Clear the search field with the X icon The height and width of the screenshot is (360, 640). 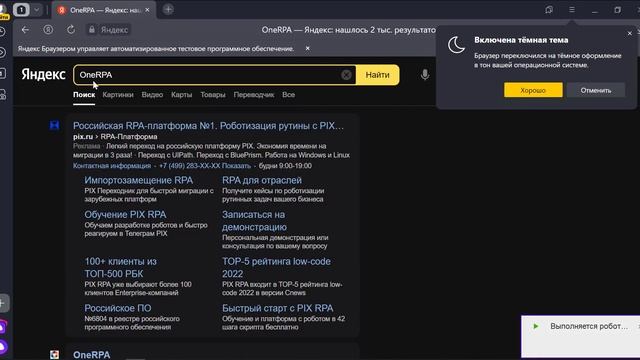pos(346,75)
